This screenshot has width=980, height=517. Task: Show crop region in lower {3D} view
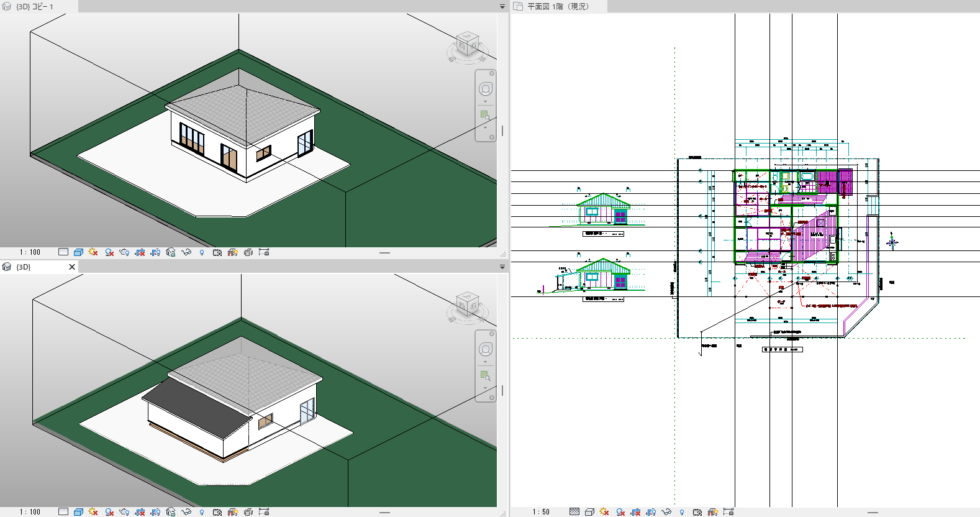point(155,512)
